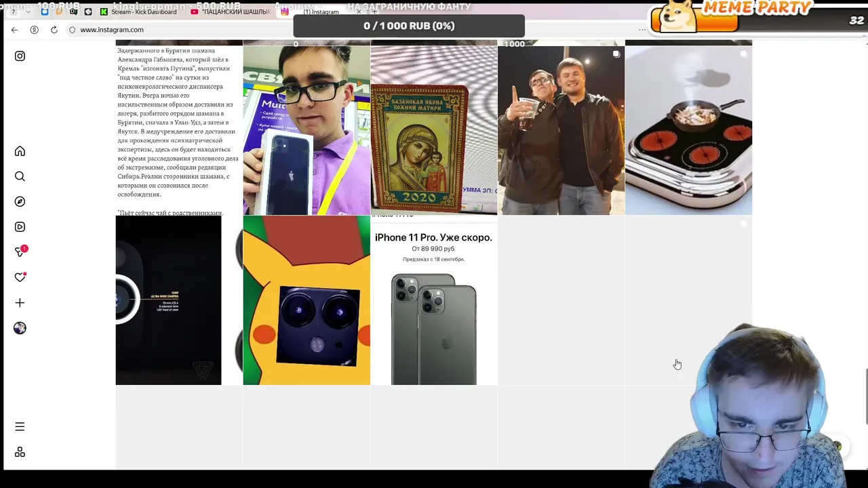Click the site protection shield icon
868x488 pixels.
coord(72,30)
